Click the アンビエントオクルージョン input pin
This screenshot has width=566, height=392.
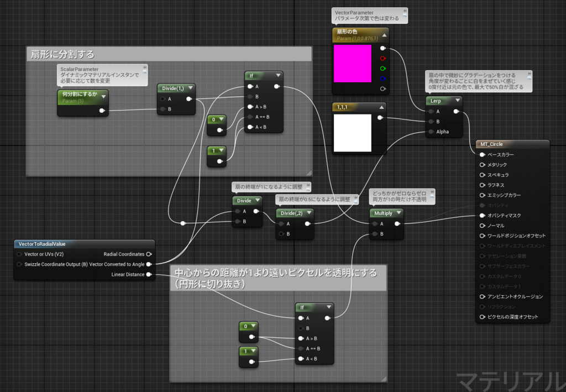pos(482,296)
